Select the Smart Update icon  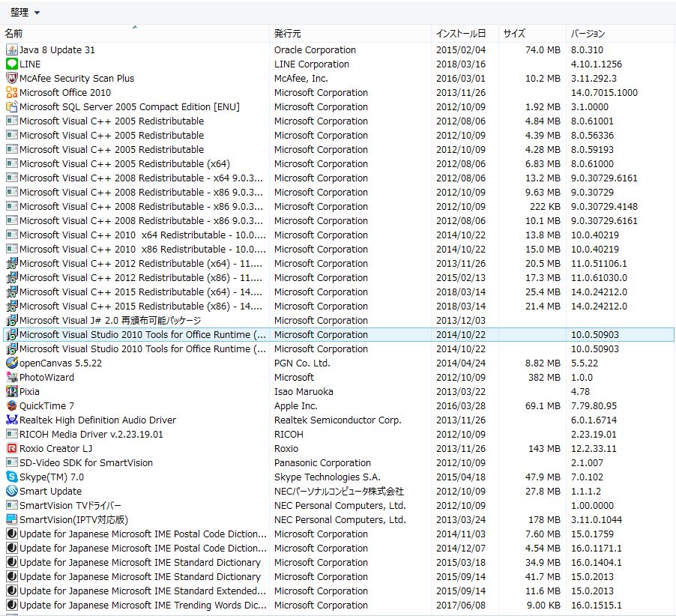click(x=12, y=492)
